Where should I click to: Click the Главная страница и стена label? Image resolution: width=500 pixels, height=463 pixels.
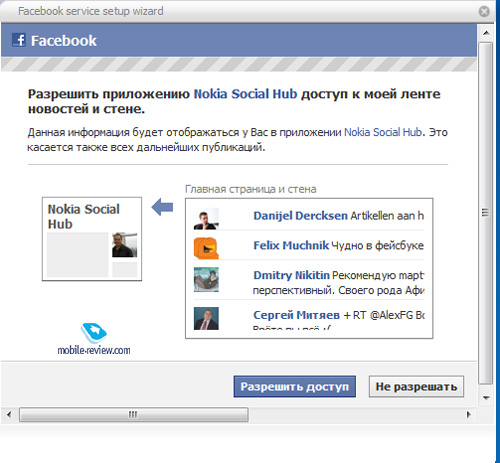[x=251, y=189]
